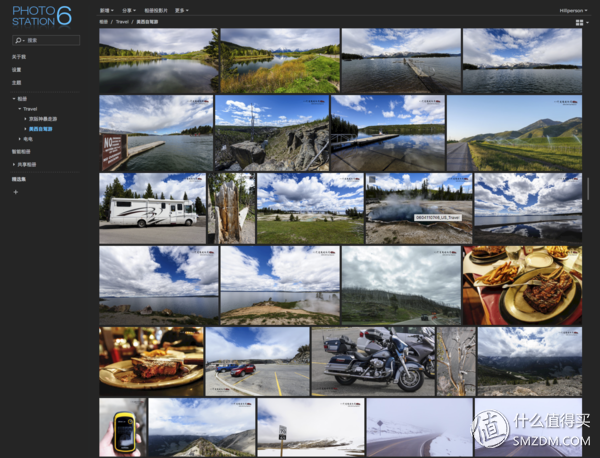The image size is (600, 458).
Task: Click the grid view mode icon
Action: click(x=579, y=23)
